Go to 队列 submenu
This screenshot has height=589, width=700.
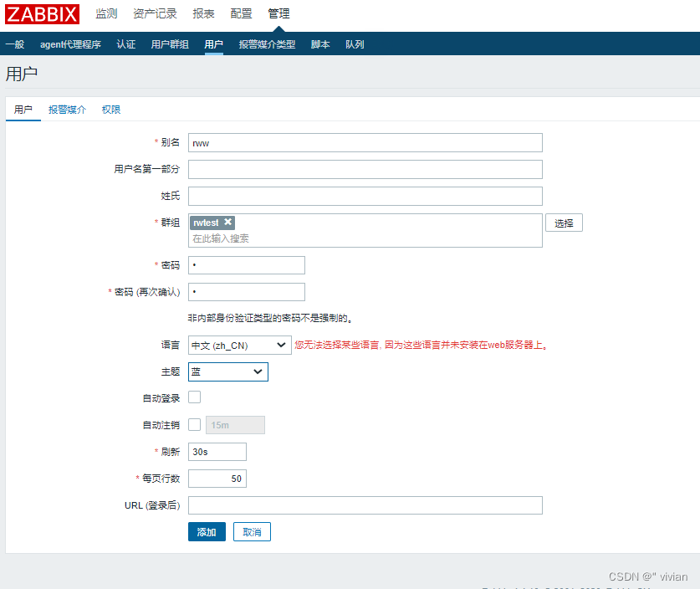(355, 44)
